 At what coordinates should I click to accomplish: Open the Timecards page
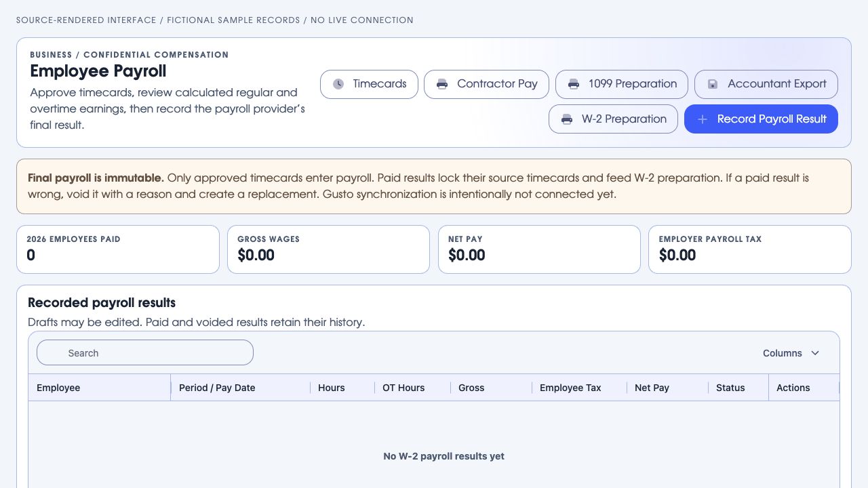coord(369,84)
